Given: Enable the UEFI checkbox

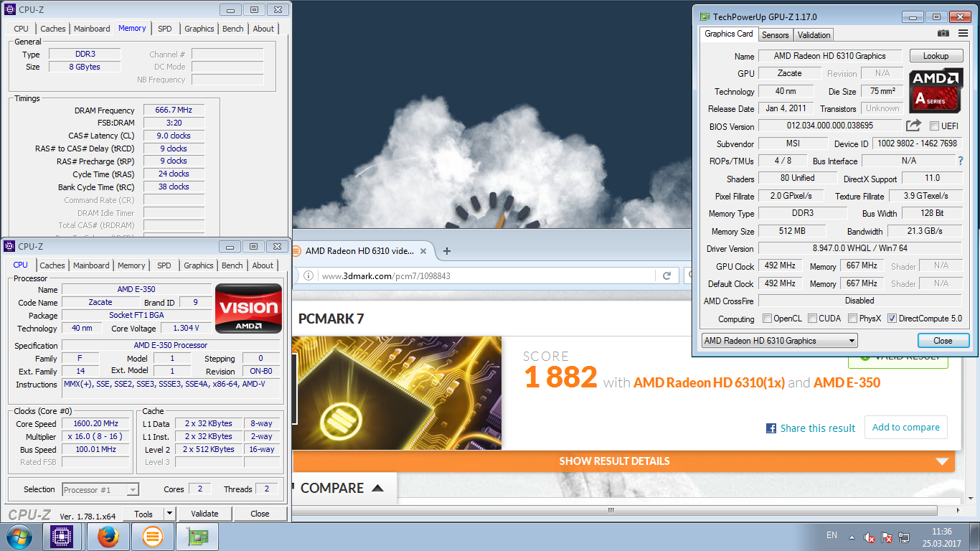Looking at the screenshot, I should [934, 126].
